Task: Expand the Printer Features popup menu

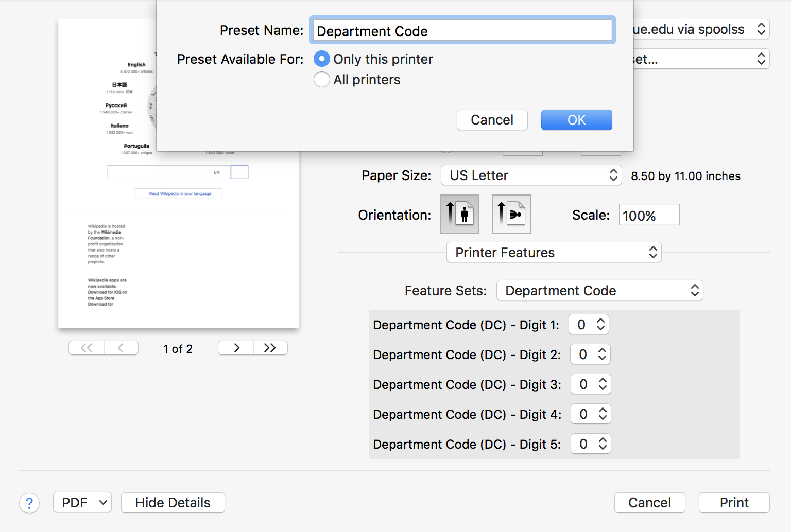Action: [x=554, y=253]
